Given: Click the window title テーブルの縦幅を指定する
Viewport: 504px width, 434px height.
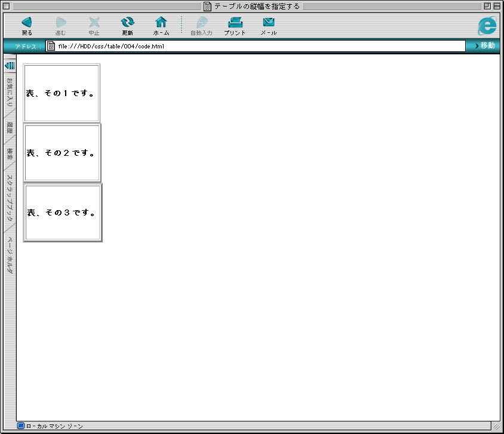Looking at the screenshot, I should point(257,6).
